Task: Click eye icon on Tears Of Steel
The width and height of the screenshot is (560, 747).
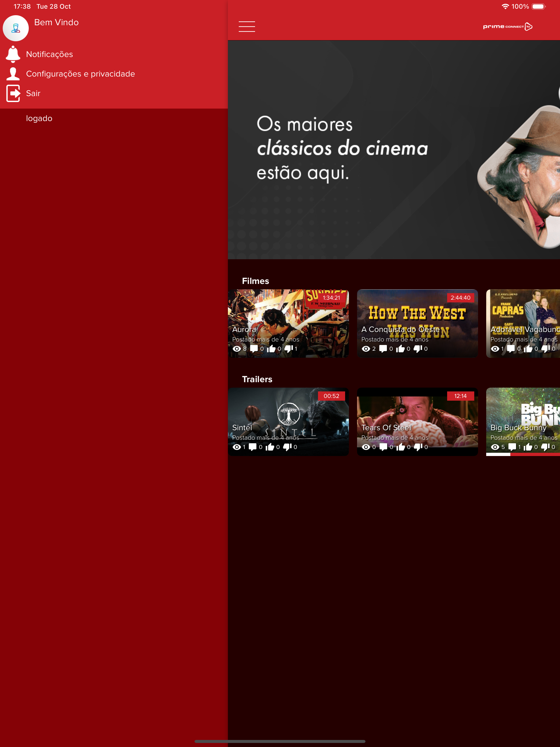Action: (366, 447)
